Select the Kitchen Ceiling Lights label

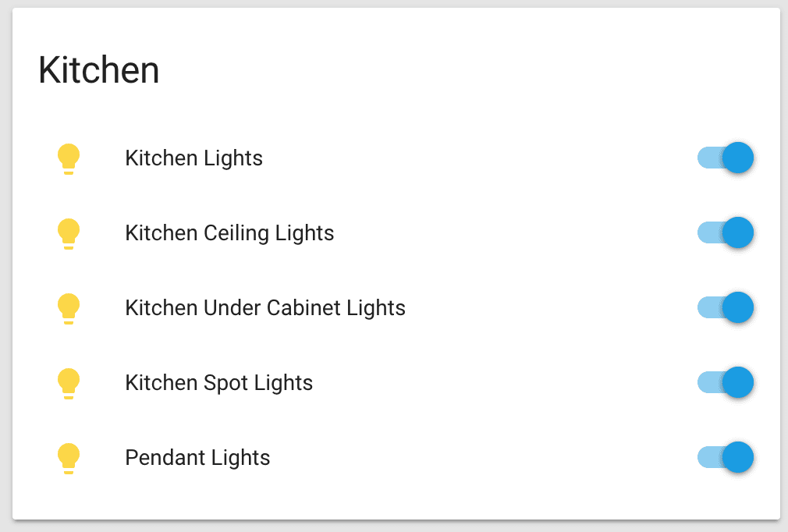[x=229, y=233]
